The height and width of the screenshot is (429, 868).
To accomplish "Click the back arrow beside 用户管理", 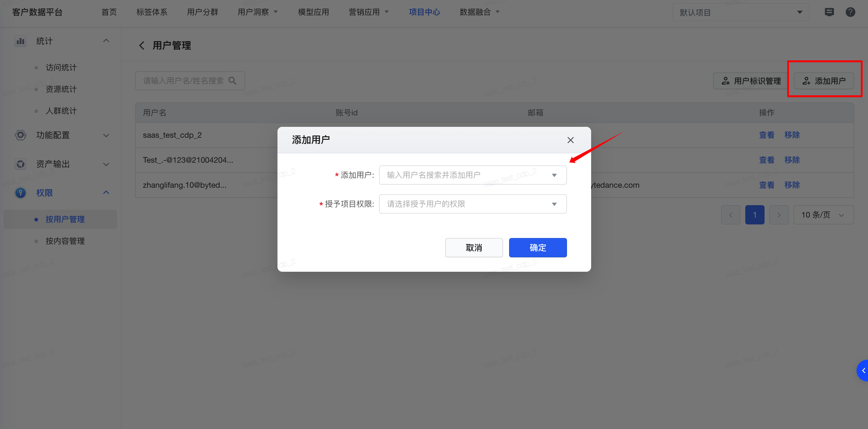I will click(x=142, y=45).
